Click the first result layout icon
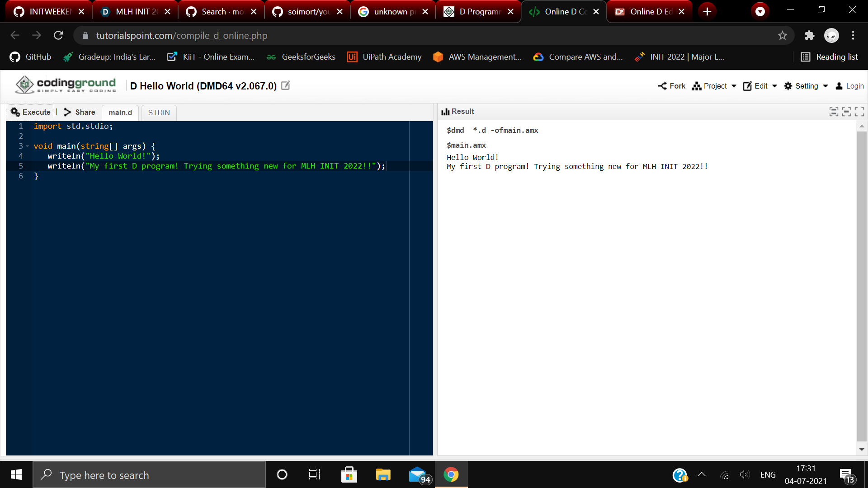 click(834, 112)
